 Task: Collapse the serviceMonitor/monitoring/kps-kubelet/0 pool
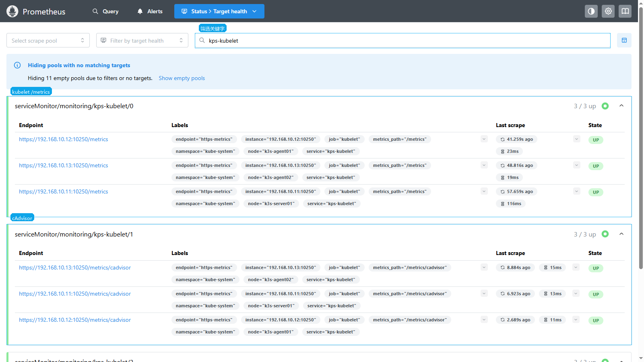(x=621, y=106)
